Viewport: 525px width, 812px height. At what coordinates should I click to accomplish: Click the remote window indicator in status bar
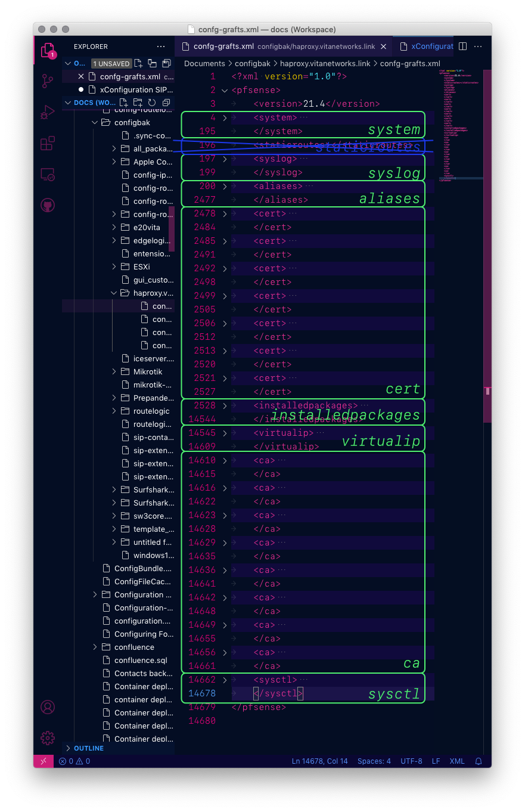[43, 761]
